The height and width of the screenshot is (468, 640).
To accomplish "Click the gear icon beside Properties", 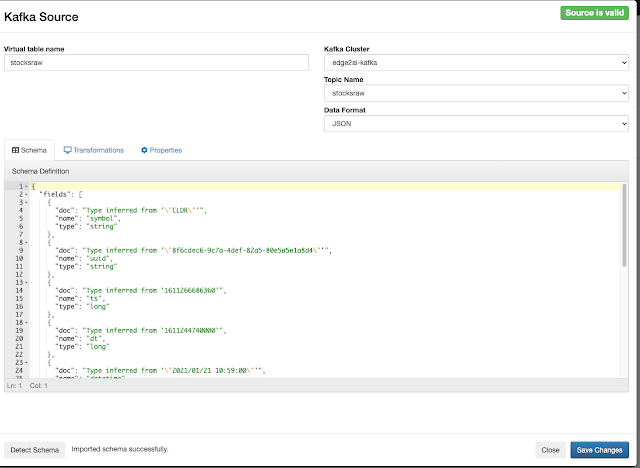I will (144, 150).
